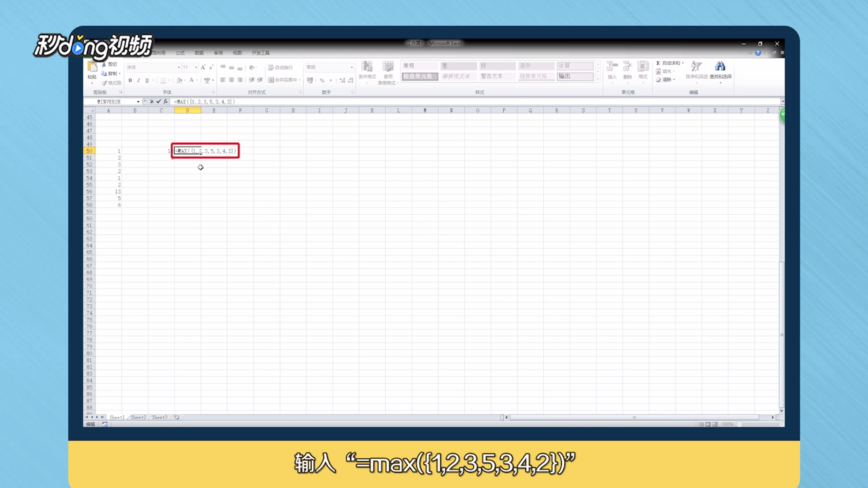
Task: Expand the cell styles gallery
Action: [597, 79]
